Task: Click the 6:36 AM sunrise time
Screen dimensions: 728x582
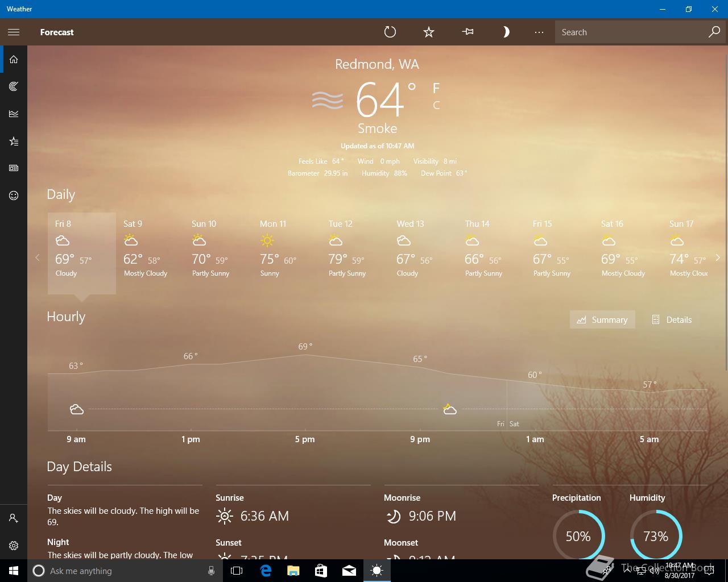Action: [x=264, y=516]
